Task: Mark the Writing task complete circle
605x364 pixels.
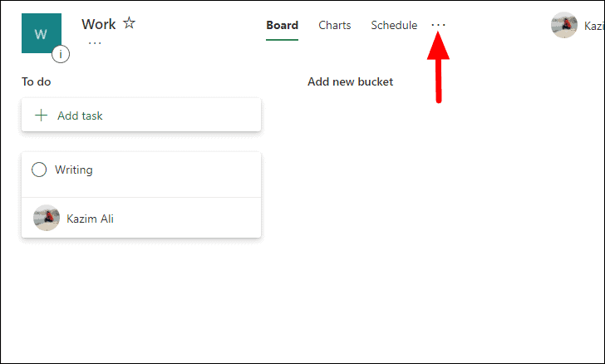Action: click(39, 170)
